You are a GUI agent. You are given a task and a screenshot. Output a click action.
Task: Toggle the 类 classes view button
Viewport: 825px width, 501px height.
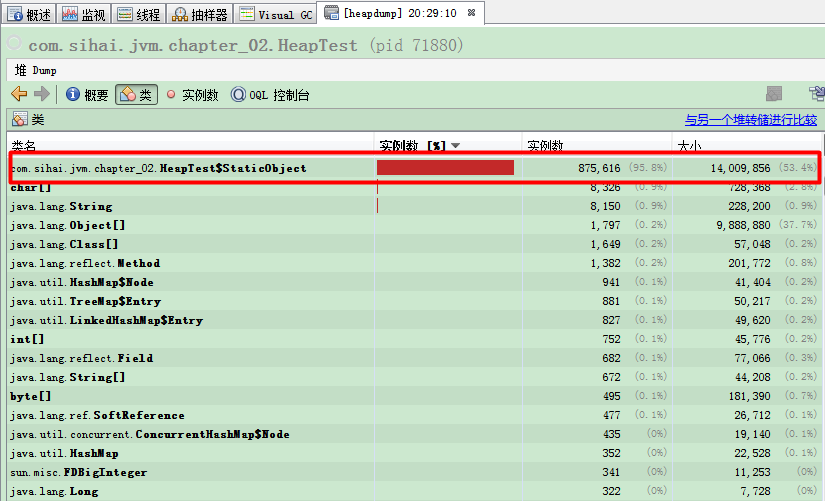point(136,95)
